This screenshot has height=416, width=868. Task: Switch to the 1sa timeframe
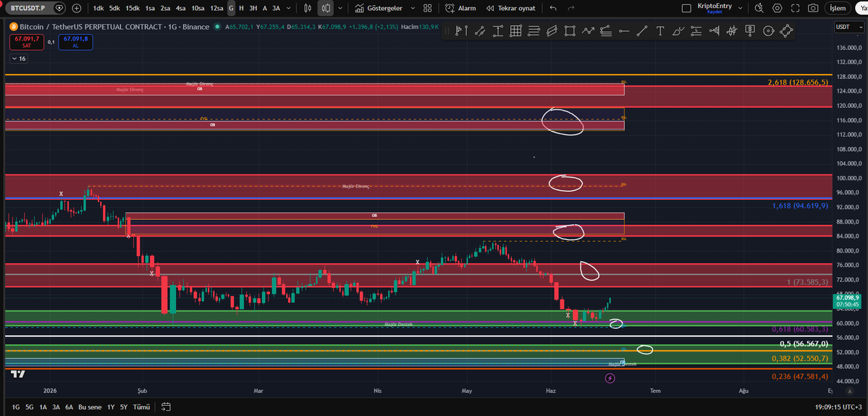(x=150, y=8)
